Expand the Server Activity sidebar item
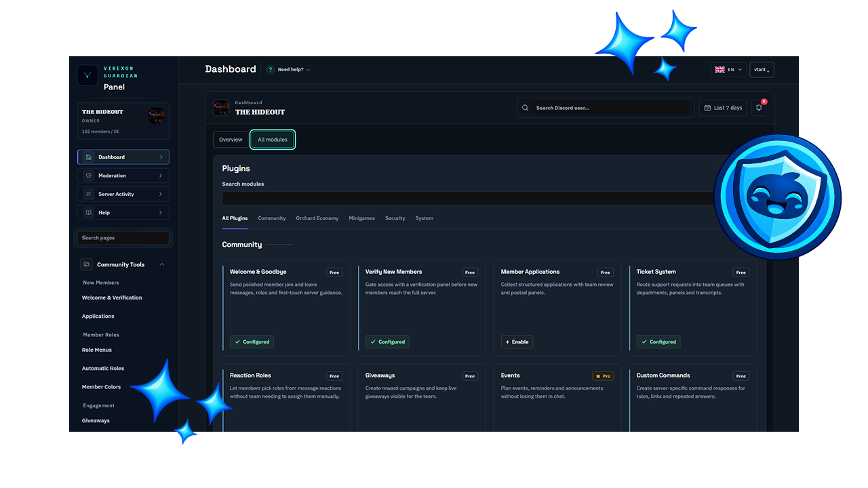 click(x=123, y=194)
